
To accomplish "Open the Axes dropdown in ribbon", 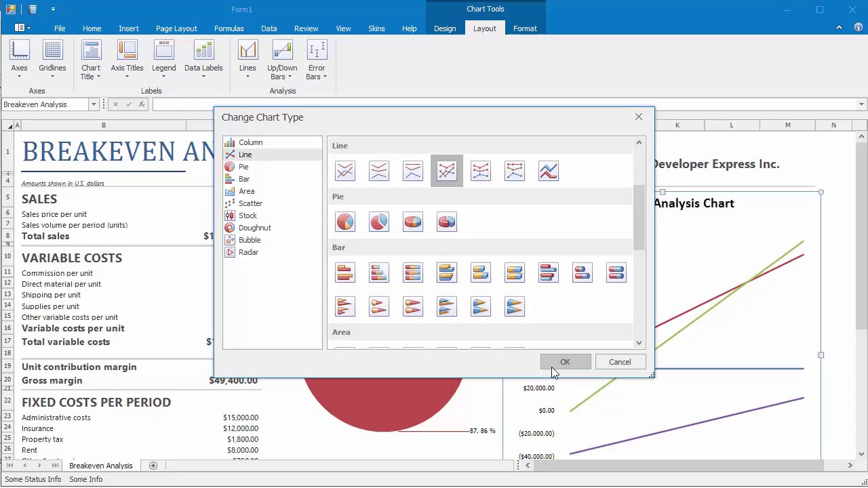I will (x=20, y=60).
